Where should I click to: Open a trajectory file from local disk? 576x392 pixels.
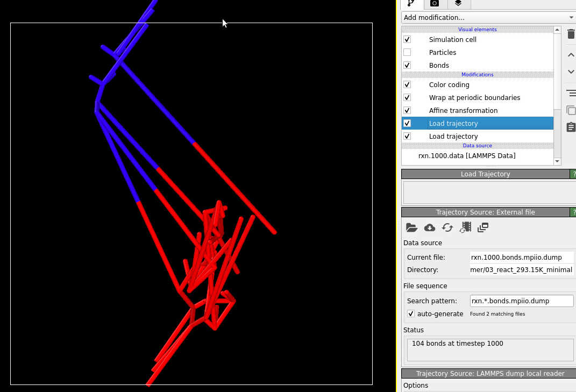click(411, 227)
